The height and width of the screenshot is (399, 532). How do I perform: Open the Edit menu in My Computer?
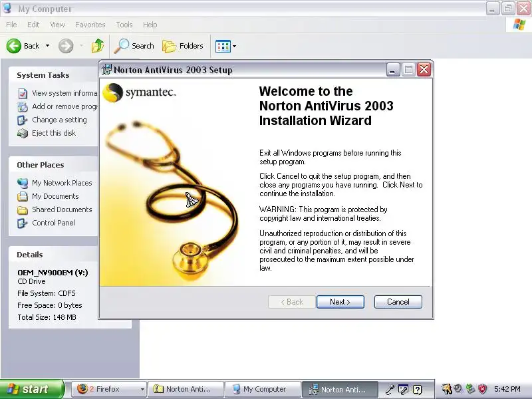coord(33,25)
